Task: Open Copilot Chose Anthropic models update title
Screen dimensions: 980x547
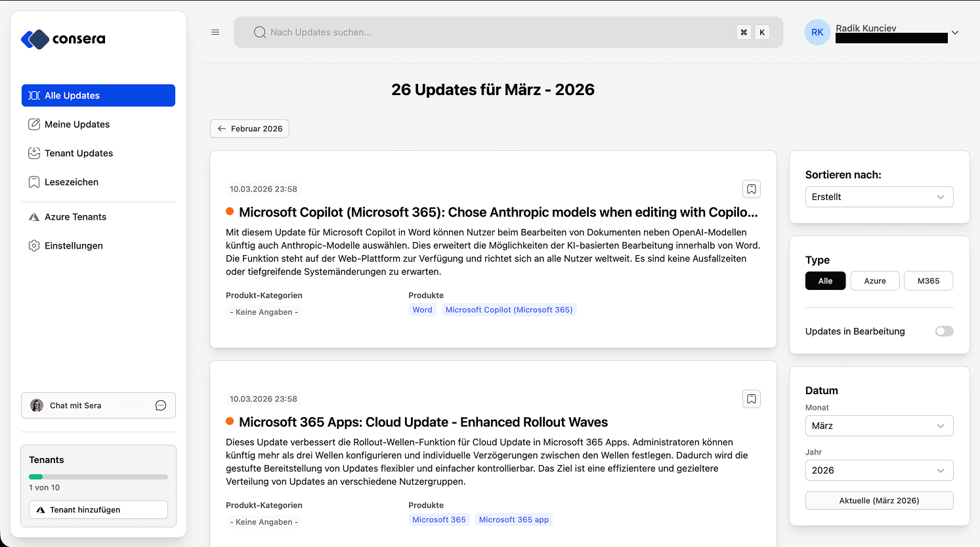Action: (498, 212)
